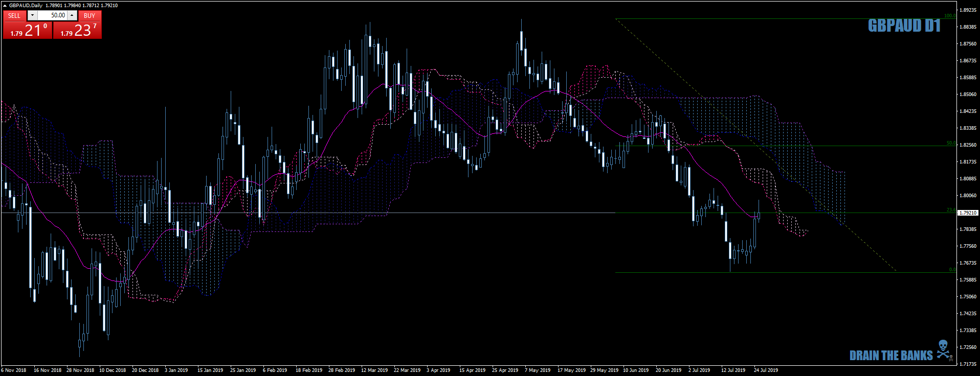Click the SELL button
The width and height of the screenshot is (980, 376).
click(14, 16)
